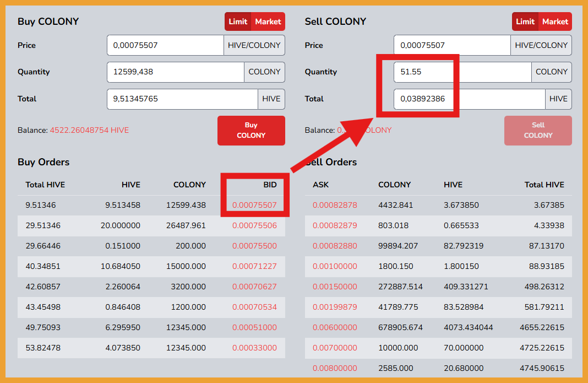This screenshot has width=588, height=383.
Task: Click the red Buy COLONY button
Action: pos(251,131)
